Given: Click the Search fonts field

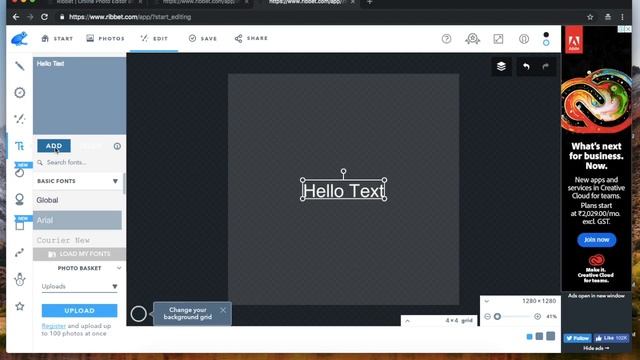Looking at the screenshot, I should [79, 162].
